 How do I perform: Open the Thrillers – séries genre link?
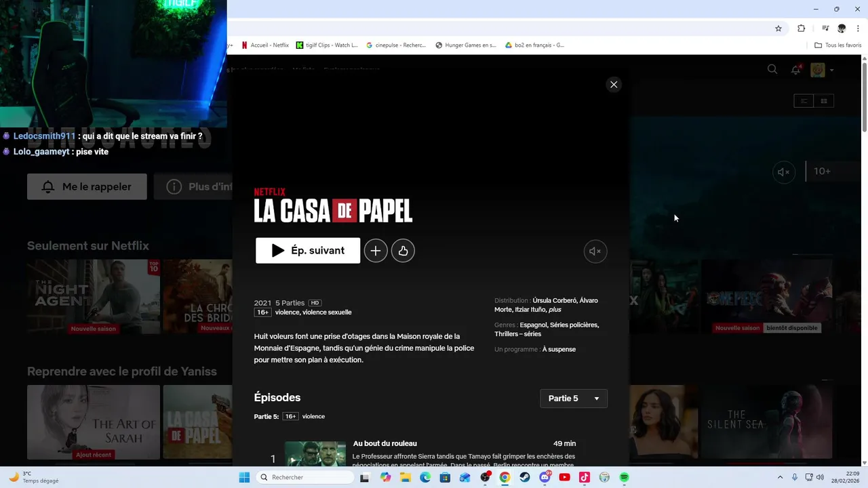point(518,334)
